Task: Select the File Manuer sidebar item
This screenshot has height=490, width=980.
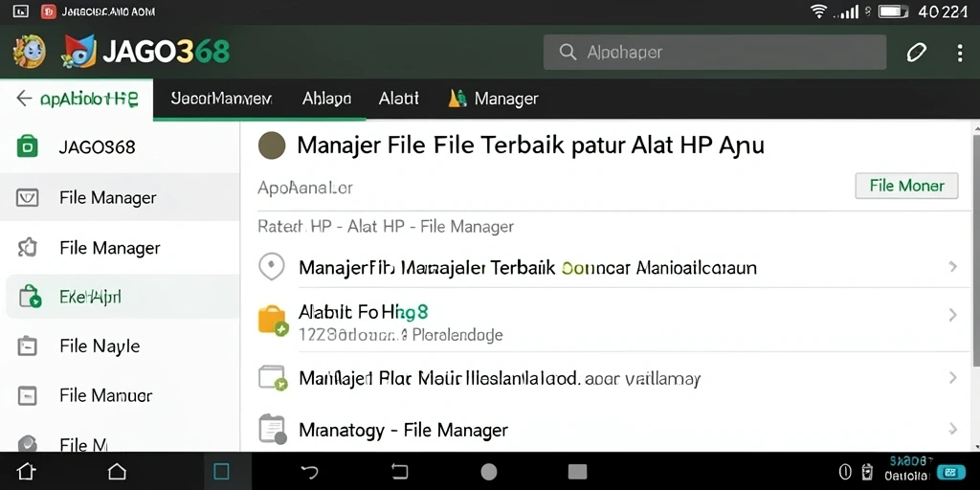Action: 120,395
